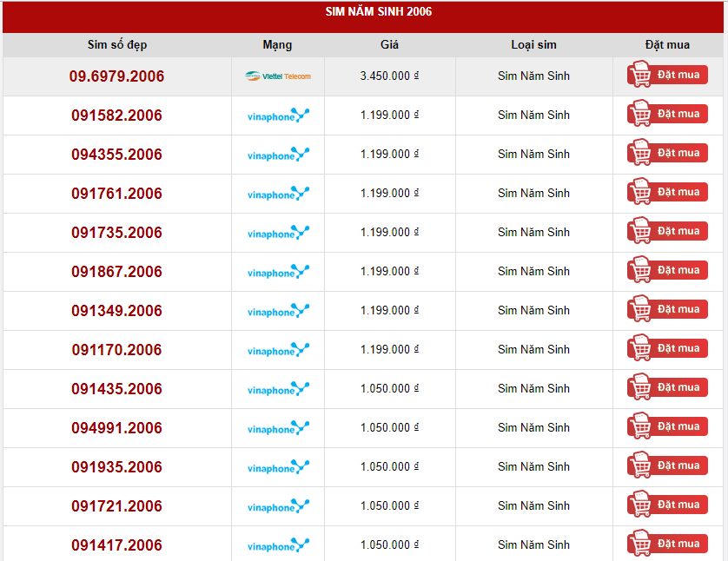Click Sim Năm Sinh in row 09.6979.2006
The image size is (728, 561).
click(533, 76)
